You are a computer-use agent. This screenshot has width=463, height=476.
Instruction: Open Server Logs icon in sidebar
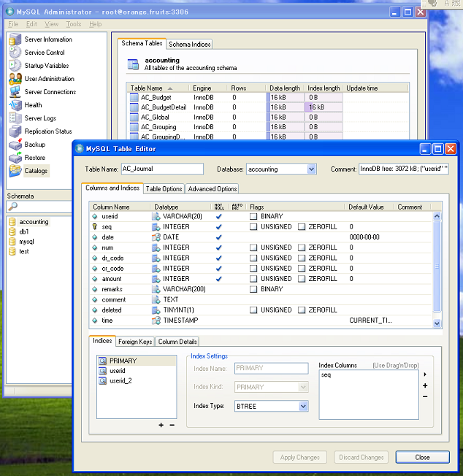pos(15,118)
